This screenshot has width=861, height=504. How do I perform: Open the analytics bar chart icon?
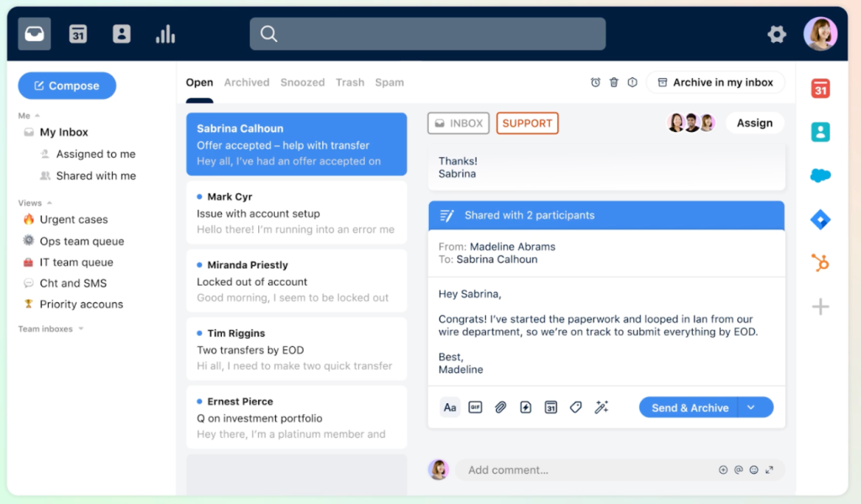pyautogui.click(x=165, y=34)
